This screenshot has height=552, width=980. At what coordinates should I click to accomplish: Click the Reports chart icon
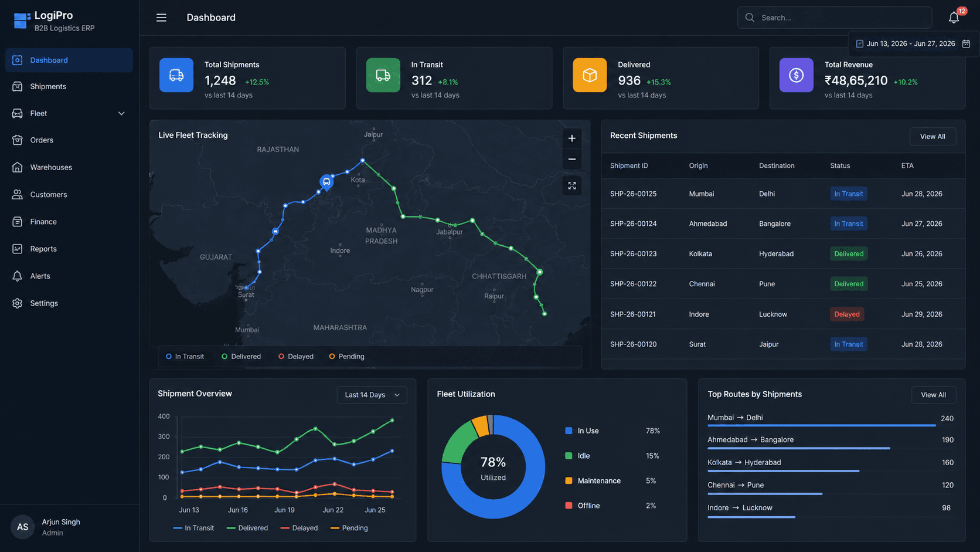tap(18, 249)
